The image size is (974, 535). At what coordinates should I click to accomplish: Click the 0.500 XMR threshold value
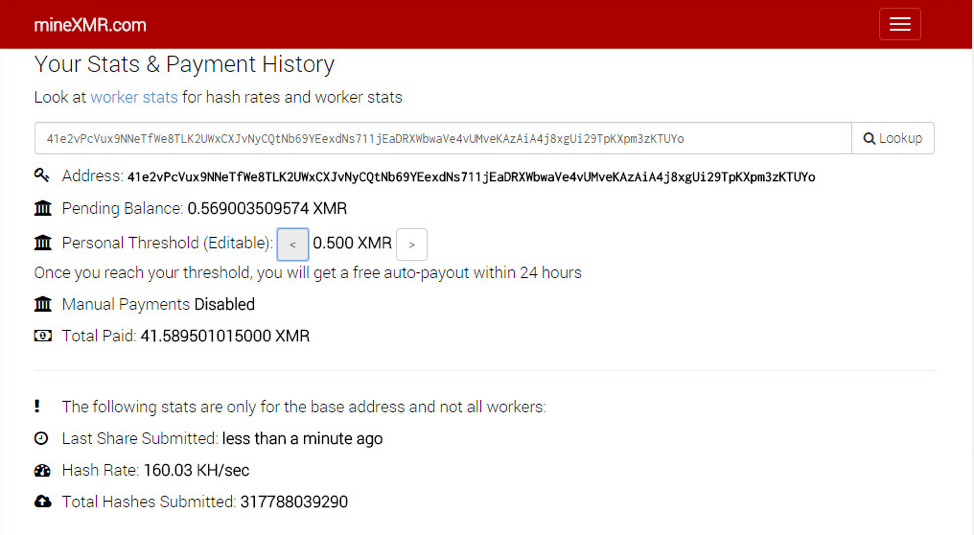point(352,243)
